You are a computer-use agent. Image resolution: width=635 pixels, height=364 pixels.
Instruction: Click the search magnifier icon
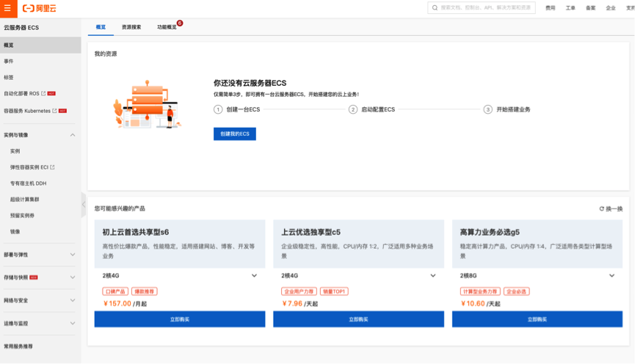click(435, 7)
